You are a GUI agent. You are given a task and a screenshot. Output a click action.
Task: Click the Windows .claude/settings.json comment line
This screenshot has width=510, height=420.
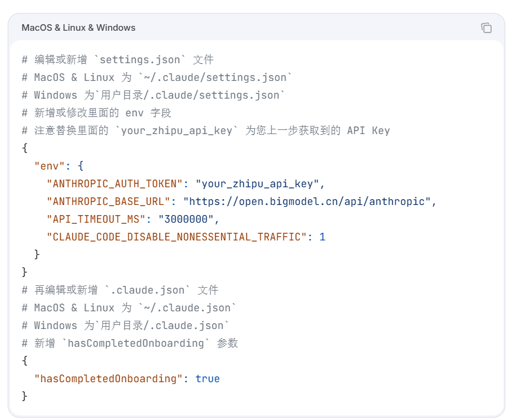[x=153, y=95]
